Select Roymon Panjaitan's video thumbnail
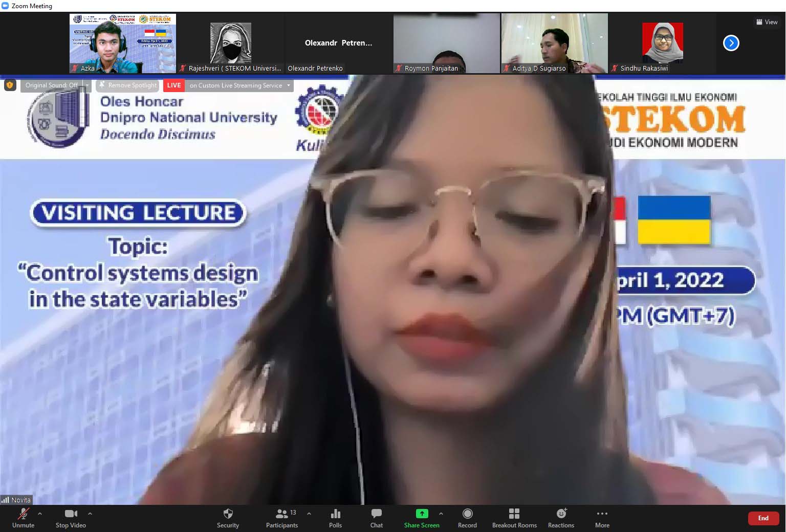The width and height of the screenshot is (786, 532). click(x=447, y=43)
